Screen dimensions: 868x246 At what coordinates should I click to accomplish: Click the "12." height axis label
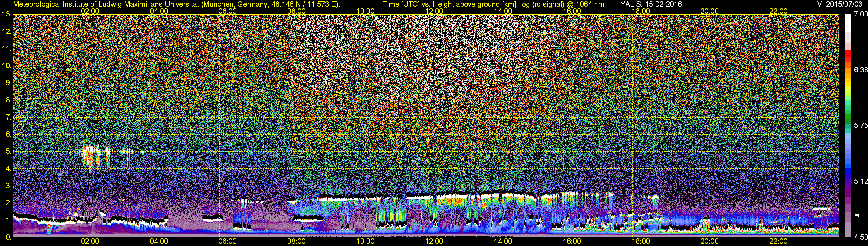point(6,32)
